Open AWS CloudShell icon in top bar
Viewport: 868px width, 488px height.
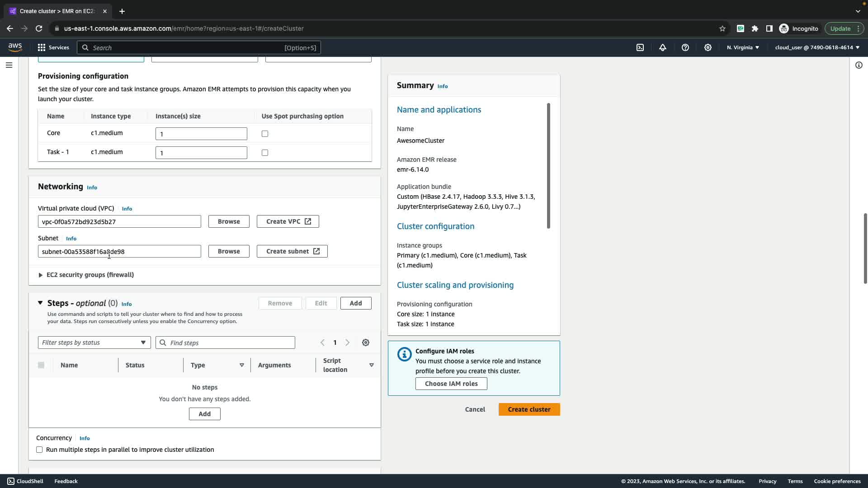point(640,47)
